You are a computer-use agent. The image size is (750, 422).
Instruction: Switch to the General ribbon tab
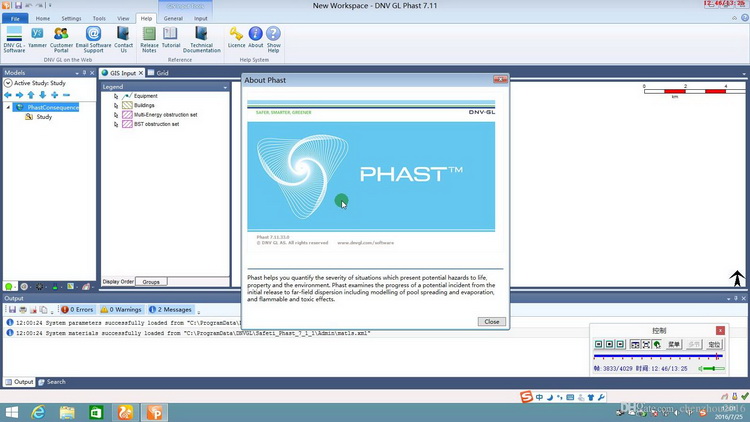click(x=173, y=19)
